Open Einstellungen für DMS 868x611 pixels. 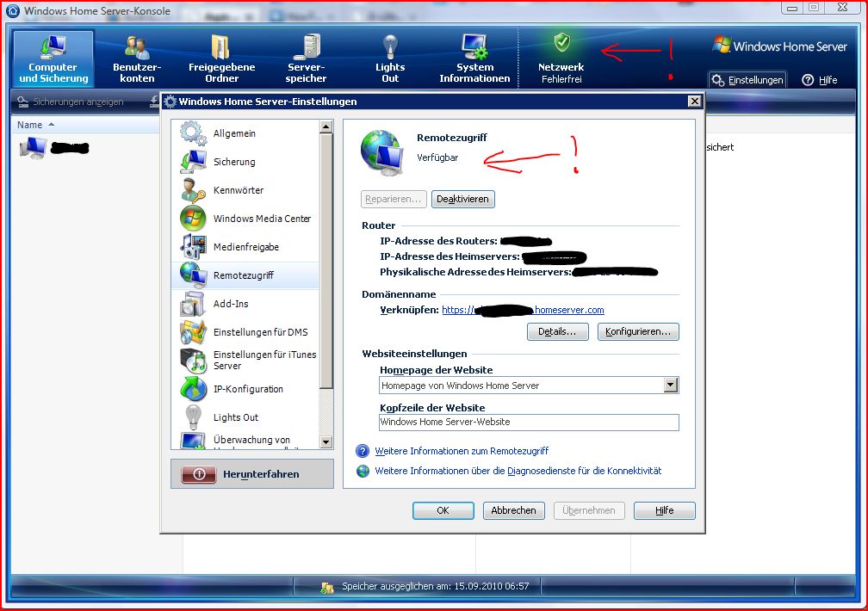pos(245,332)
